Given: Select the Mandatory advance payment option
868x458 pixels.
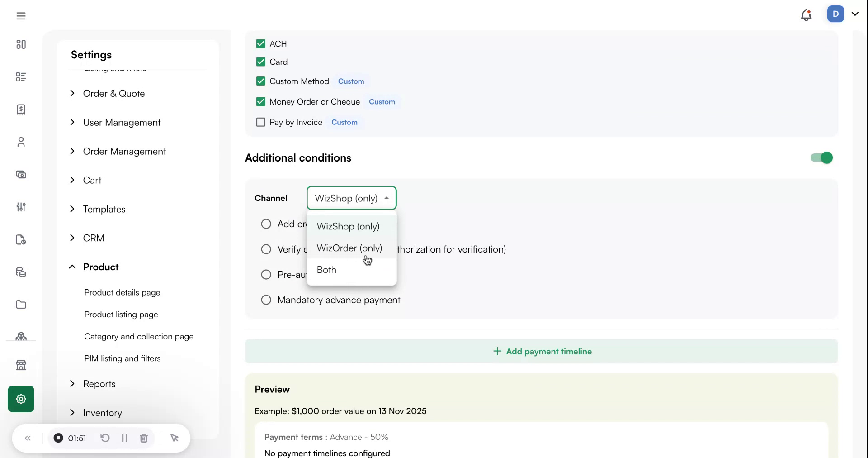Looking at the screenshot, I should (x=266, y=300).
